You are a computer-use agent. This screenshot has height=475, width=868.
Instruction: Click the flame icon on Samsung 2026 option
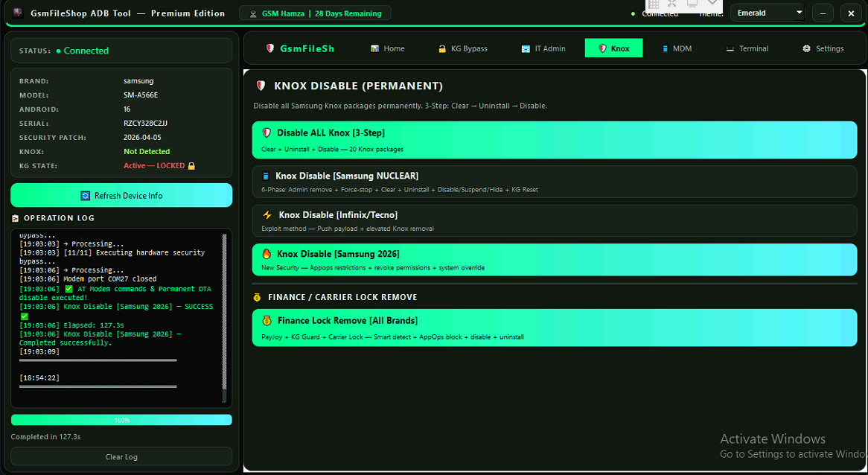(x=267, y=254)
